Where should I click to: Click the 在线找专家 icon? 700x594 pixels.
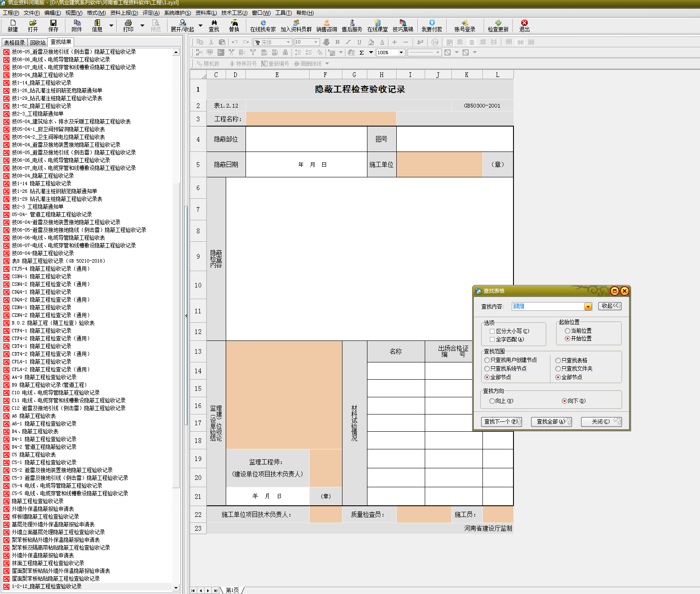(x=263, y=26)
